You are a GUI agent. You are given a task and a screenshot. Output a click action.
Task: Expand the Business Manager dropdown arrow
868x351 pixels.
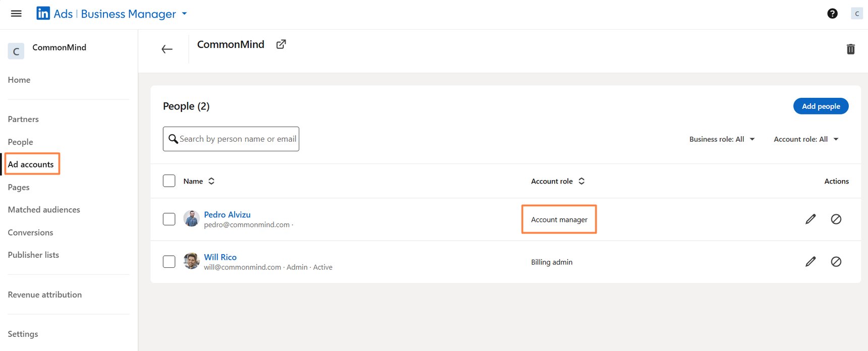pos(184,14)
